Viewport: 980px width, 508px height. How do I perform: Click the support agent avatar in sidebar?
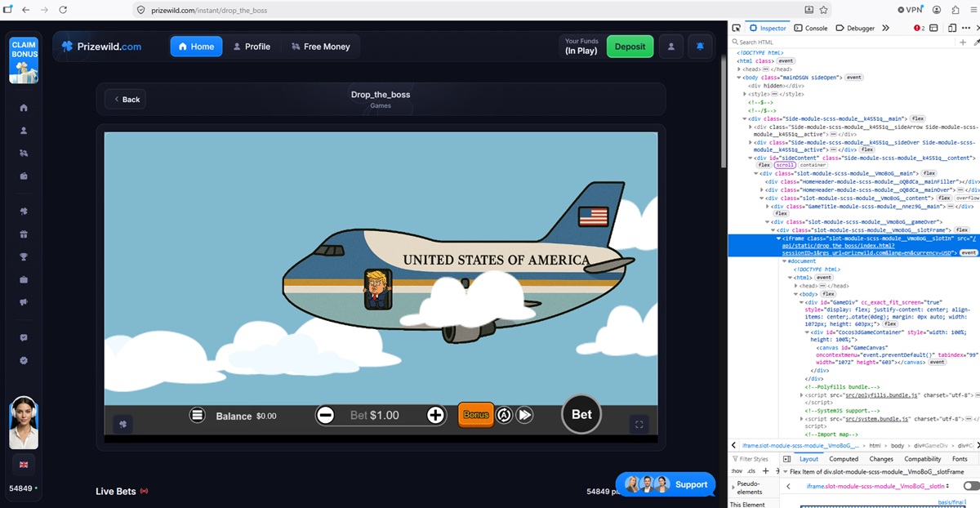click(24, 422)
